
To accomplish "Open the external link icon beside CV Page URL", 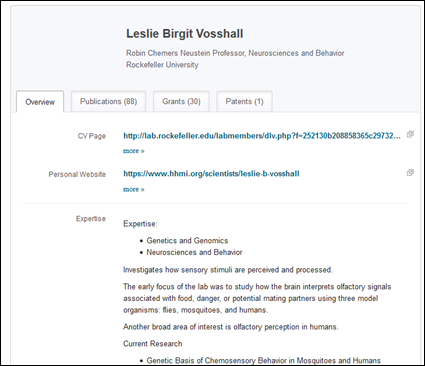I will coord(410,134).
